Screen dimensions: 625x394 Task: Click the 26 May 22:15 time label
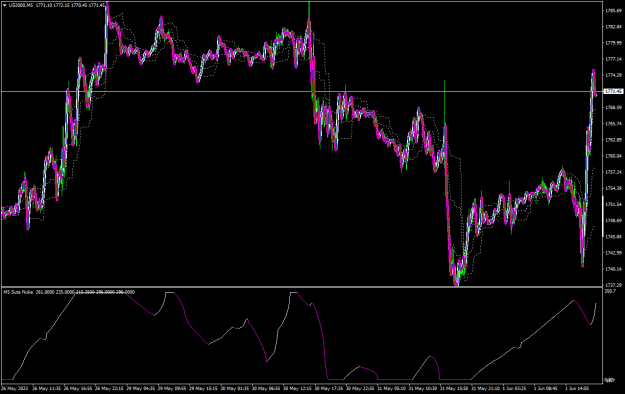point(109,388)
